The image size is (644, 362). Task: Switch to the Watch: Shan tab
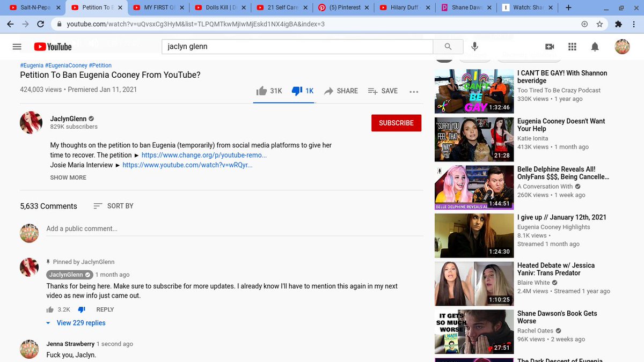tap(529, 8)
